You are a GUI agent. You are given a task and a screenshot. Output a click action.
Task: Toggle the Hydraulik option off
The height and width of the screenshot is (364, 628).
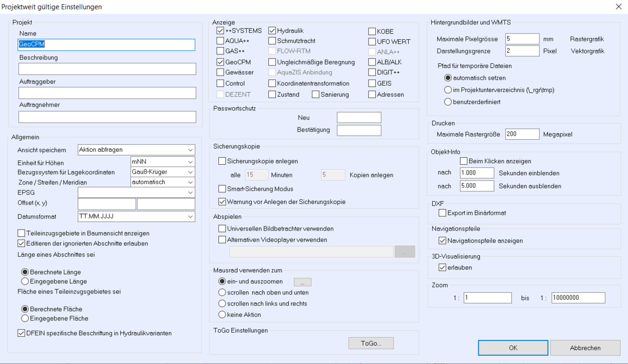coord(272,30)
